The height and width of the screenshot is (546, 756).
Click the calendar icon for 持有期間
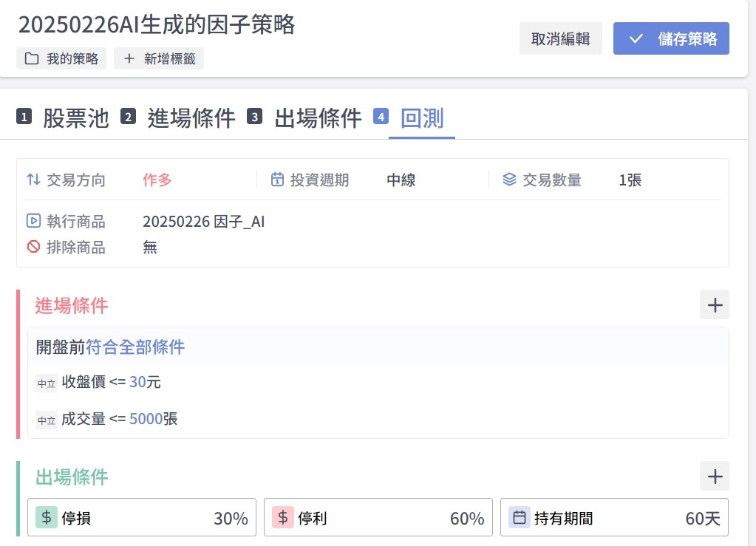[x=520, y=518]
